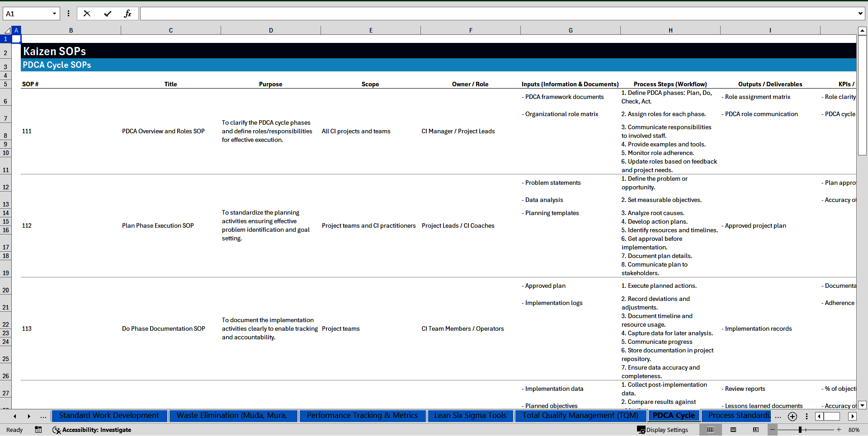Switch to Page Break Preview

coord(756,430)
